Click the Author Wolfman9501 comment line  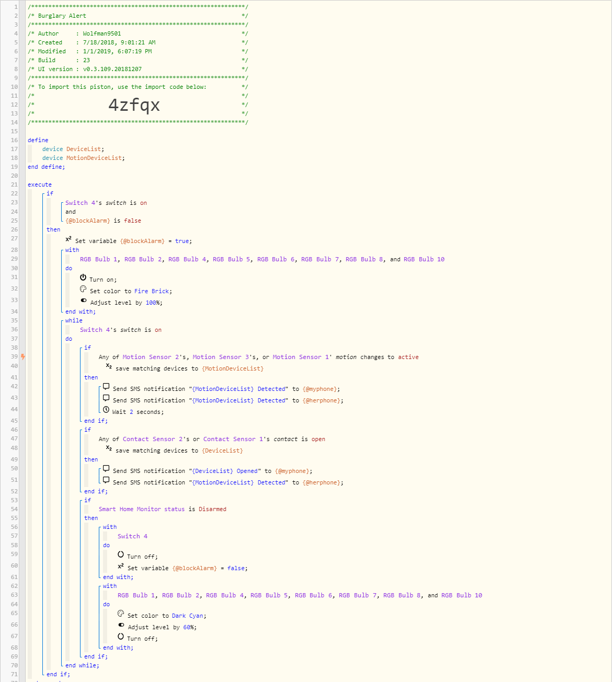[138, 33]
